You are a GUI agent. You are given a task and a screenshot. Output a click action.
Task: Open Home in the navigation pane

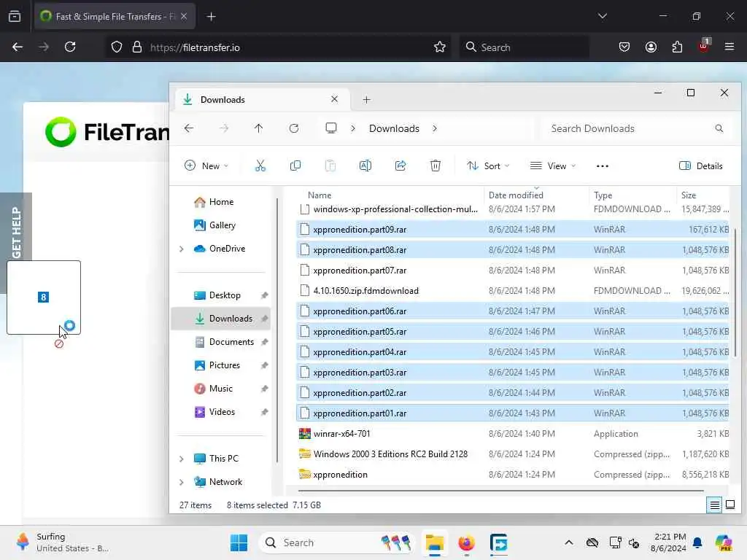[221, 202]
